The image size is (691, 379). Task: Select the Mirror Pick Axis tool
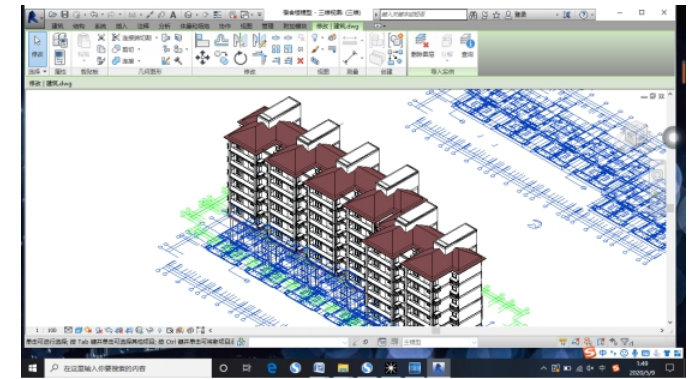240,41
